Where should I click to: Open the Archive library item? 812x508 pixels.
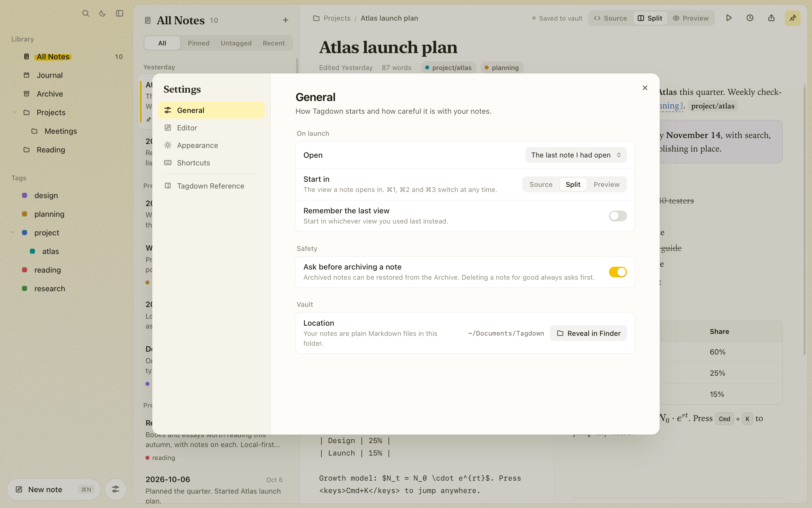click(x=67, y=94)
